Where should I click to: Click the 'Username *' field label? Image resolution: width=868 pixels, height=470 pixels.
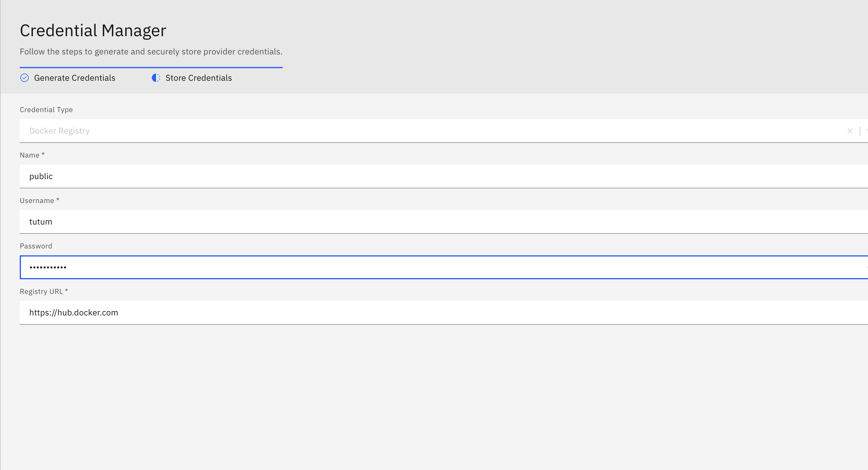[39, 201]
